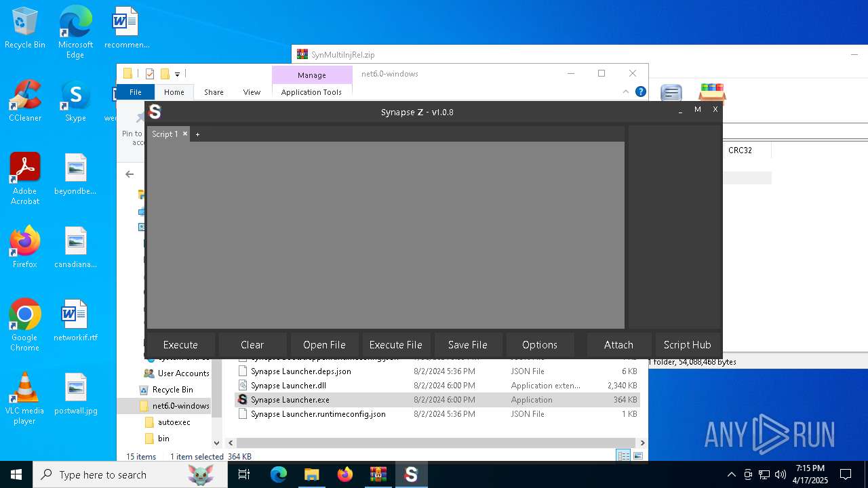The height and width of the screenshot is (488, 868).
Task: Add a new script tab with plus
Action: click(x=198, y=134)
